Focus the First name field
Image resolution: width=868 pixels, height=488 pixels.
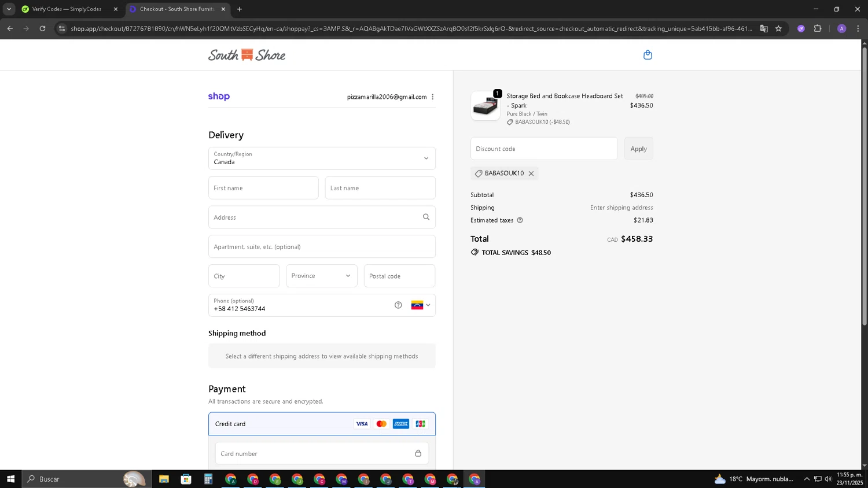point(263,188)
